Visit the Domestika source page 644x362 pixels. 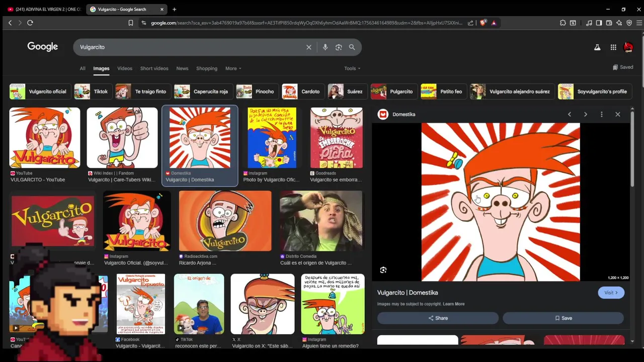611,293
